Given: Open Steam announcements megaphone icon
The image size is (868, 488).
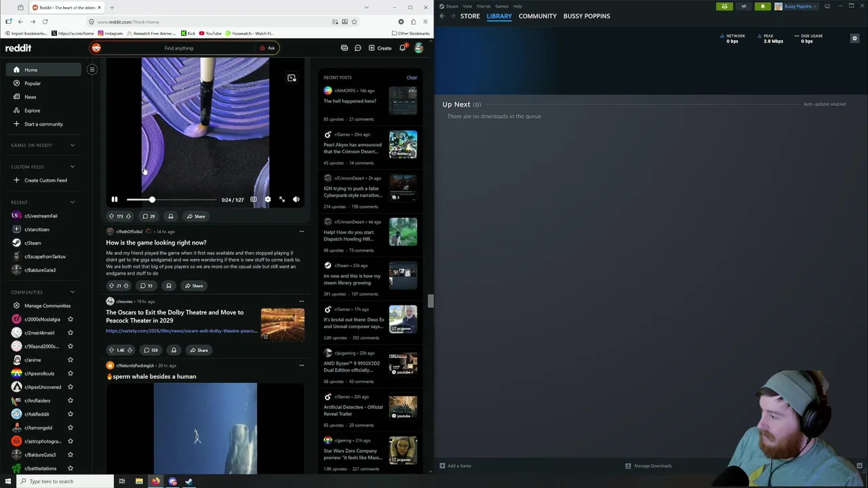Looking at the screenshot, I should (744, 7).
